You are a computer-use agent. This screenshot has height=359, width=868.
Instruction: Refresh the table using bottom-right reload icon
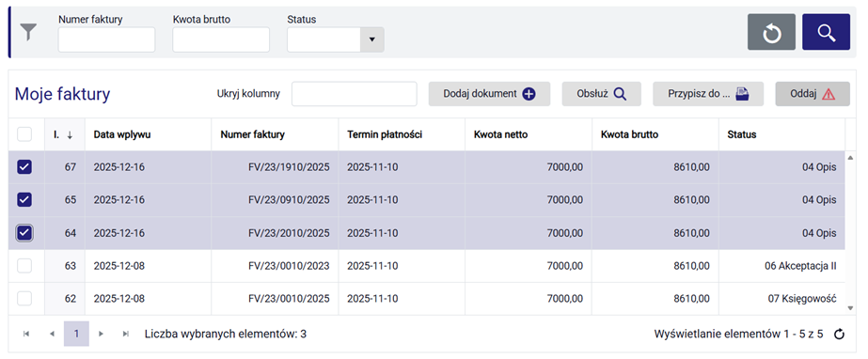[839, 335]
